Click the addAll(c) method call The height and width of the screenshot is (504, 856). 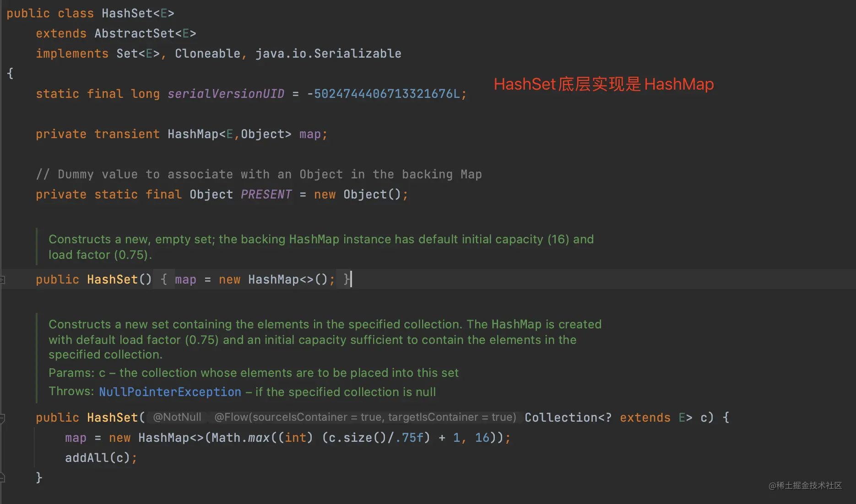coord(98,458)
